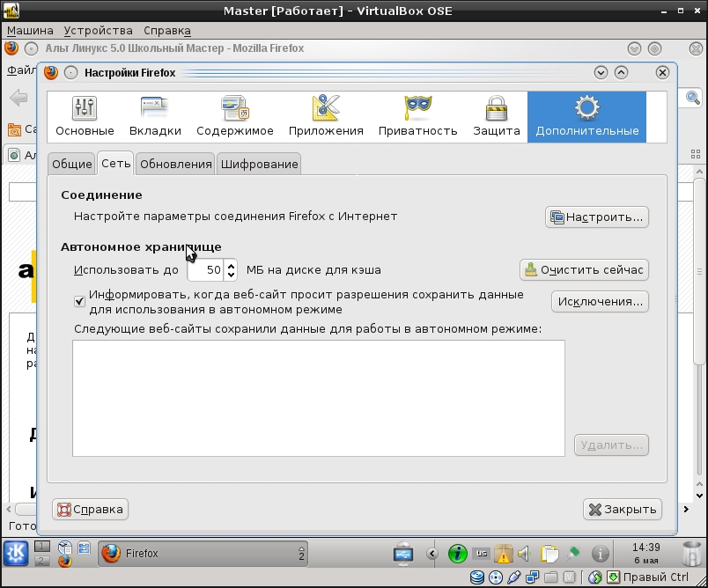Open the Приложения settings panel
The width and height of the screenshot is (708, 588).
[326, 116]
